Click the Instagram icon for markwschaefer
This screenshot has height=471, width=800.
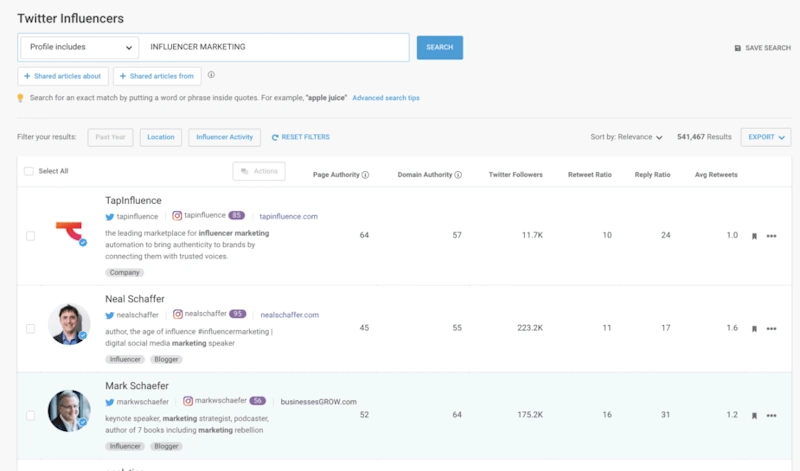pos(188,401)
